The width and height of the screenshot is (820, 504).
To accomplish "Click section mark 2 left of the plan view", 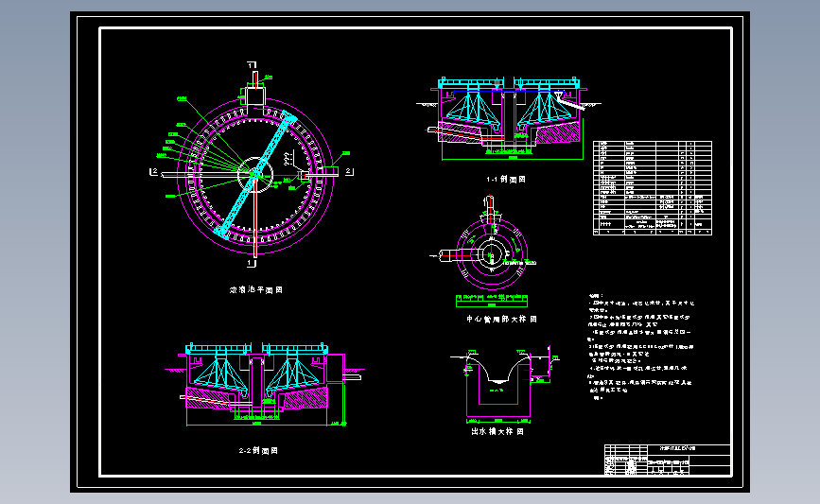I will pyautogui.click(x=154, y=171).
